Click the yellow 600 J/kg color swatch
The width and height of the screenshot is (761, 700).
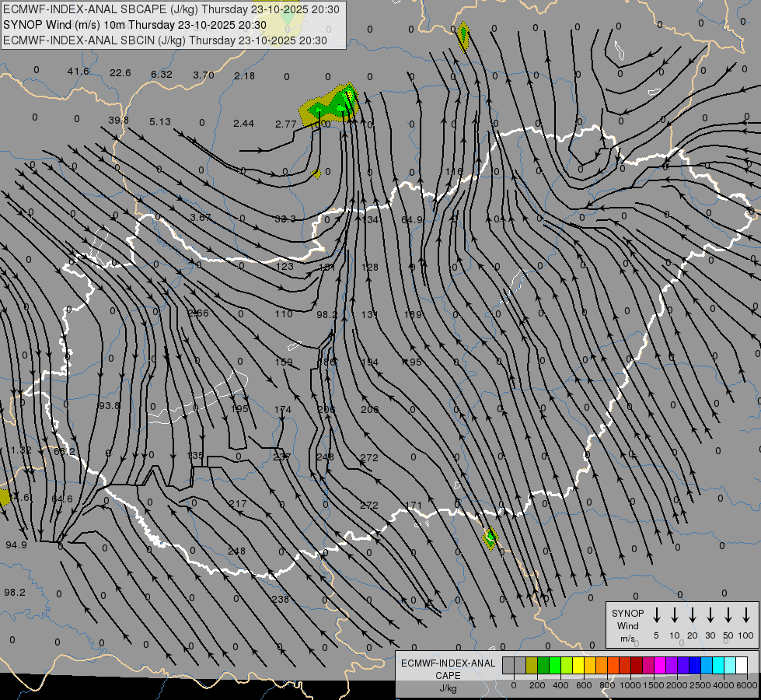(x=579, y=665)
